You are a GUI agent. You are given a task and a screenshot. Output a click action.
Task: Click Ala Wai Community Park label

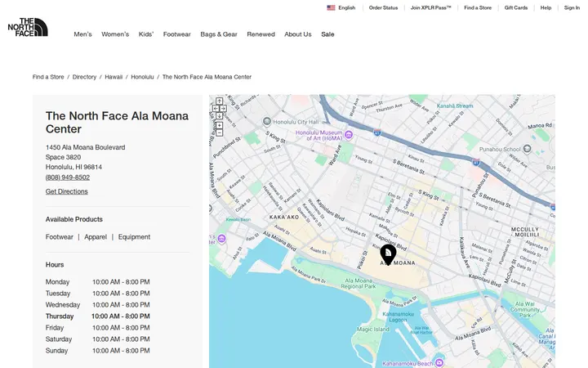click(525, 310)
